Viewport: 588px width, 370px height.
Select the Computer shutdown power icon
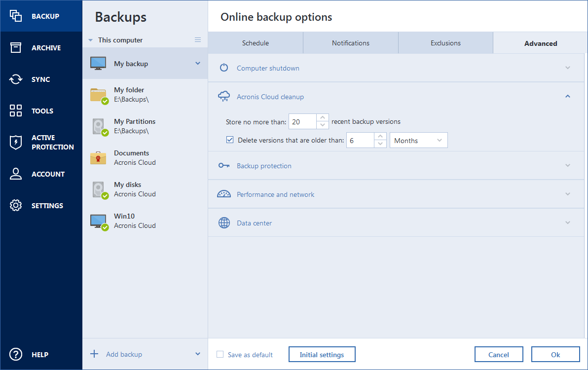(224, 68)
